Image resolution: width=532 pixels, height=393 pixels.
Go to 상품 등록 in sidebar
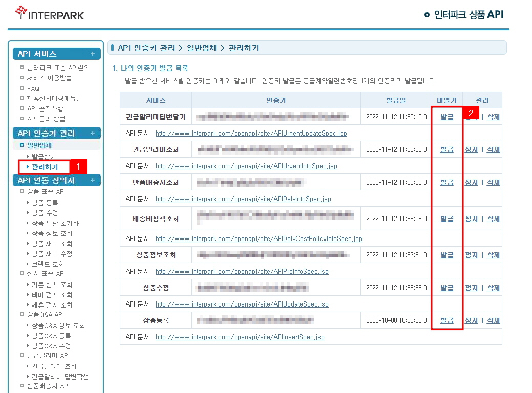tap(45, 203)
